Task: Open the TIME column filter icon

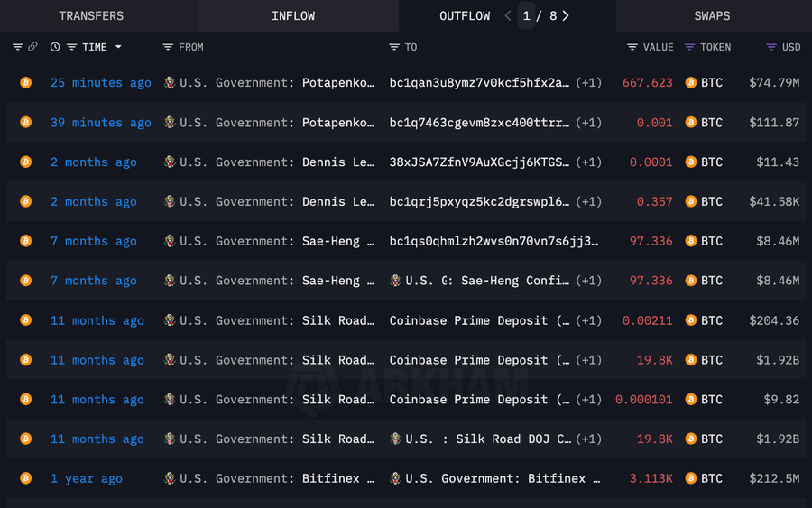Action: (x=72, y=47)
